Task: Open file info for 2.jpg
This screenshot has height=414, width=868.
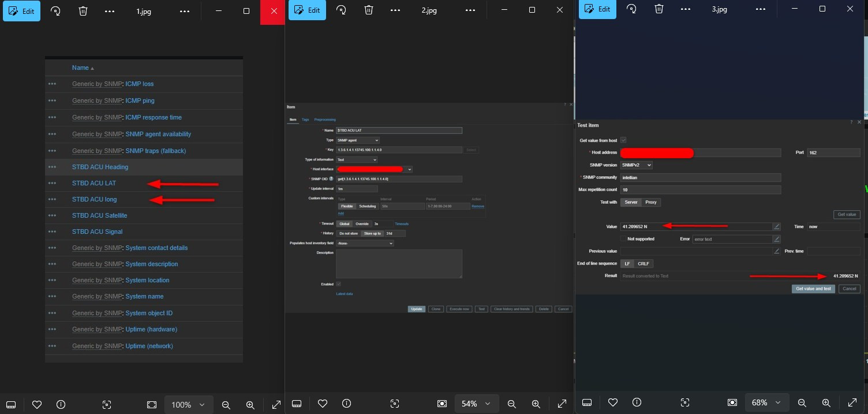Action: [x=346, y=404]
